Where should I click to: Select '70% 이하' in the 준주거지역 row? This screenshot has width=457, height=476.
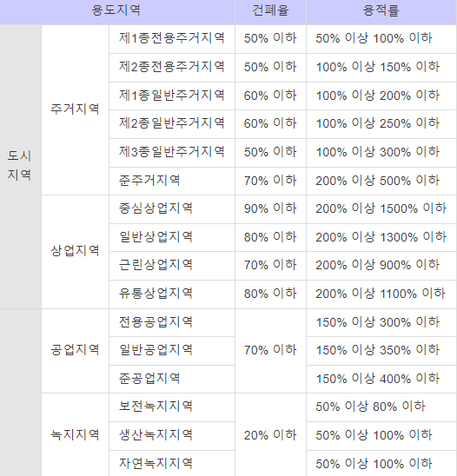pyautogui.click(x=270, y=181)
